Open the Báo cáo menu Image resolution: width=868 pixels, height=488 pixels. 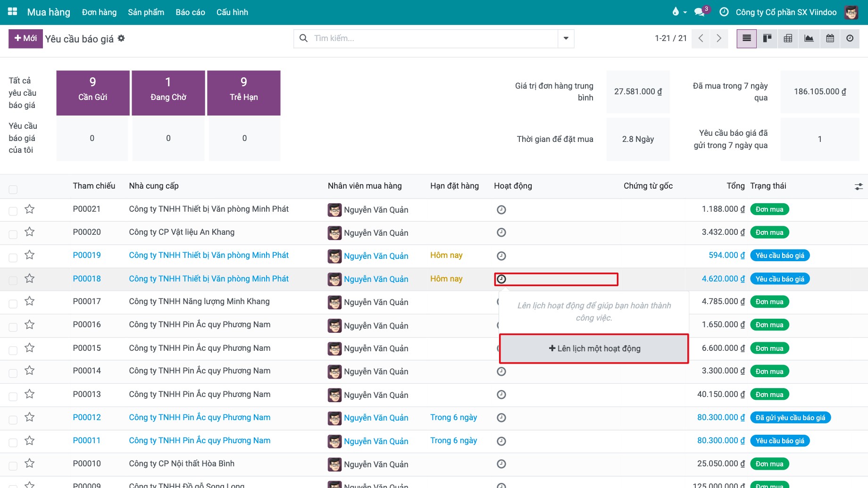[x=191, y=12]
